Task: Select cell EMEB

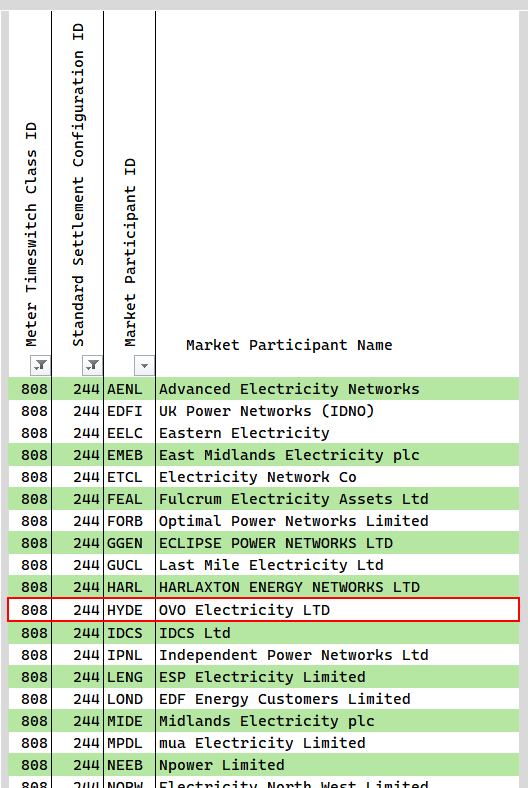Action: 129,455
